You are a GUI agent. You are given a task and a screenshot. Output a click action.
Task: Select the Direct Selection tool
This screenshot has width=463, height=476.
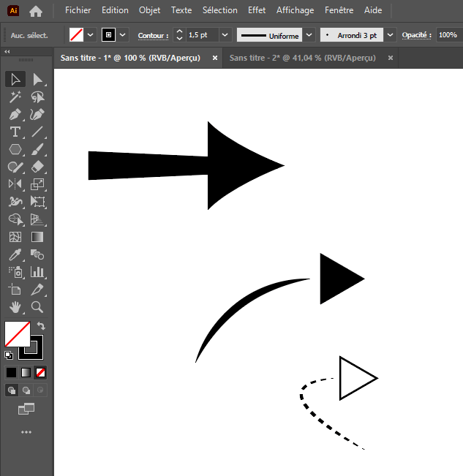tap(38, 80)
